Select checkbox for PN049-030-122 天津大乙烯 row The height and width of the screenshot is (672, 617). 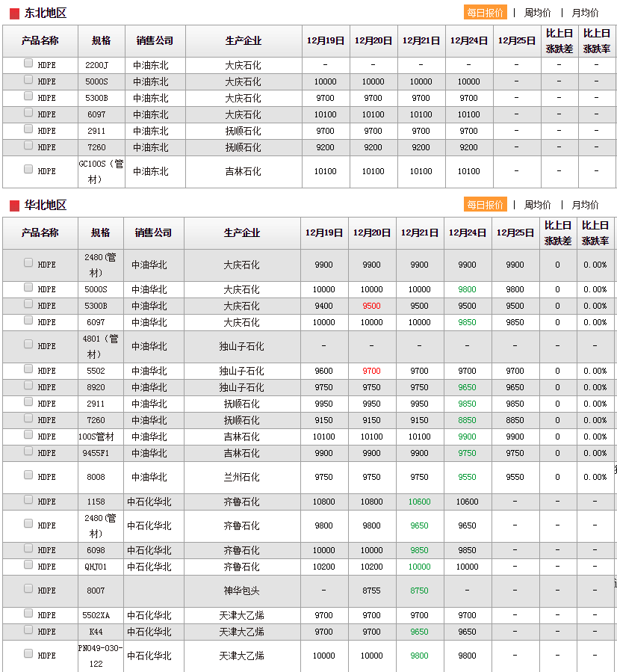28,653
